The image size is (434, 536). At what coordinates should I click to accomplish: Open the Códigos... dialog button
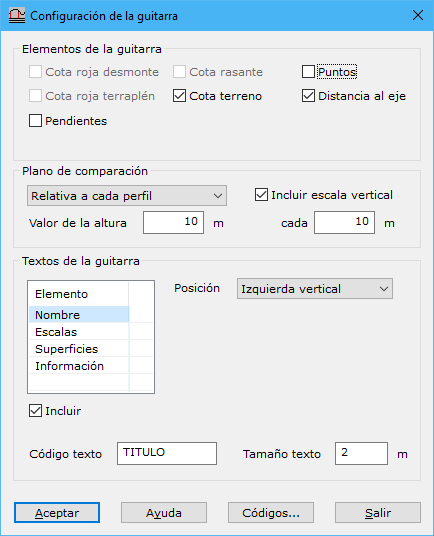click(x=271, y=512)
